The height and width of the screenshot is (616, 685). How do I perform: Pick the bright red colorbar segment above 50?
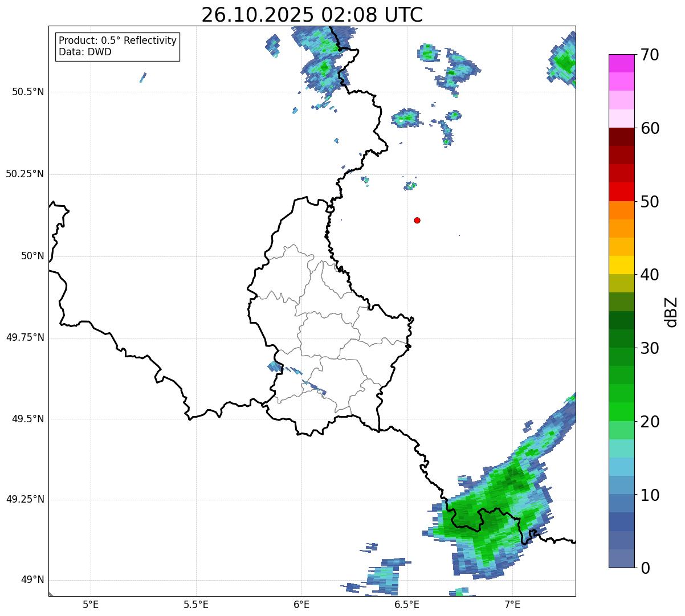pos(621,191)
